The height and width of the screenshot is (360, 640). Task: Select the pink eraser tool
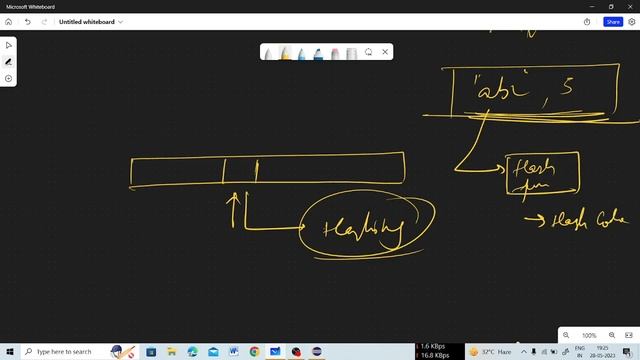(335, 54)
